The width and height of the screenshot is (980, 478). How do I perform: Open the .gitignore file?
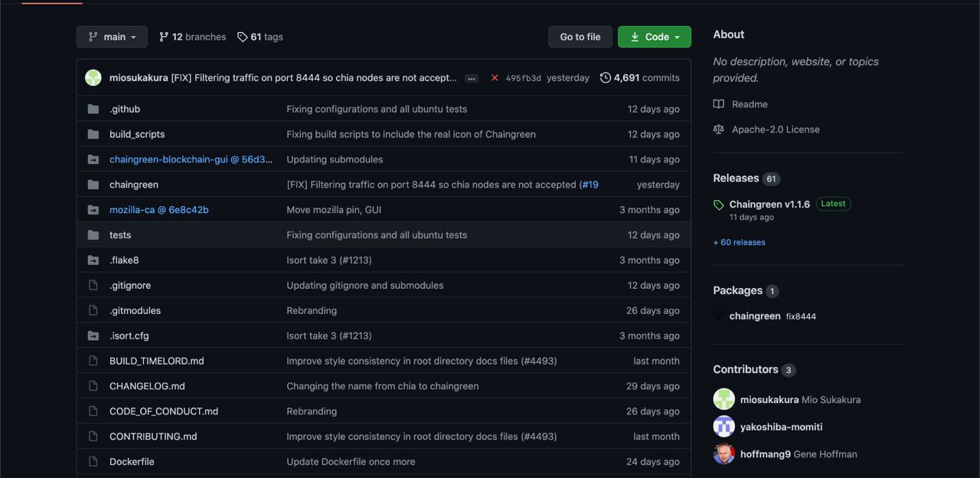[x=130, y=285]
